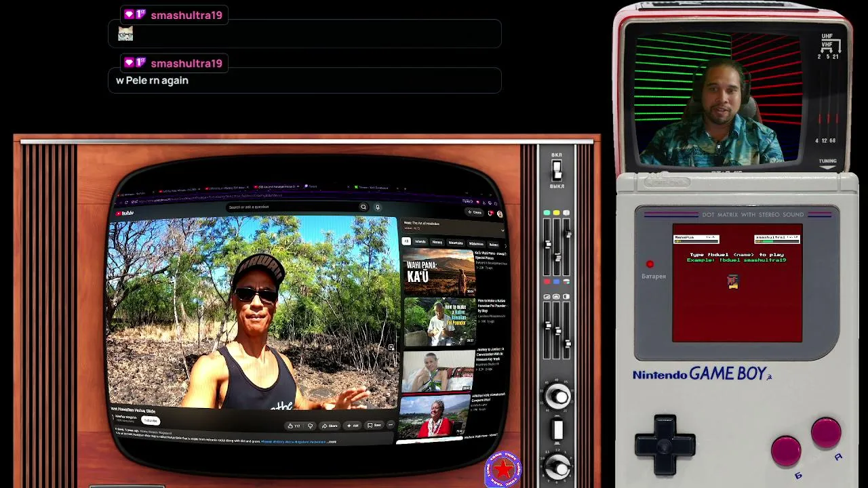Viewport: 868px width, 488px height.
Task: Open the three-dot more actions menu
Action: click(x=390, y=426)
